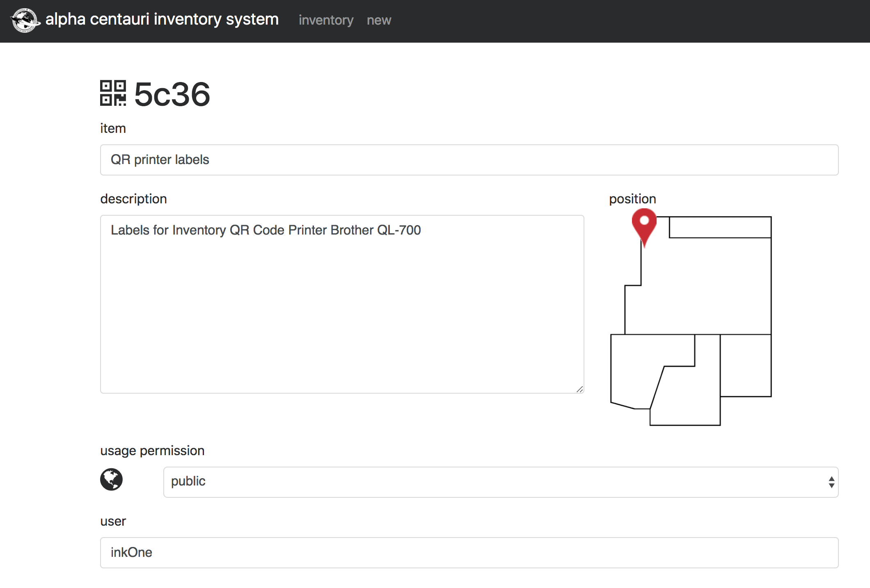870x588 pixels.
Task: Click the globe public permission icon
Action: (x=111, y=479)
